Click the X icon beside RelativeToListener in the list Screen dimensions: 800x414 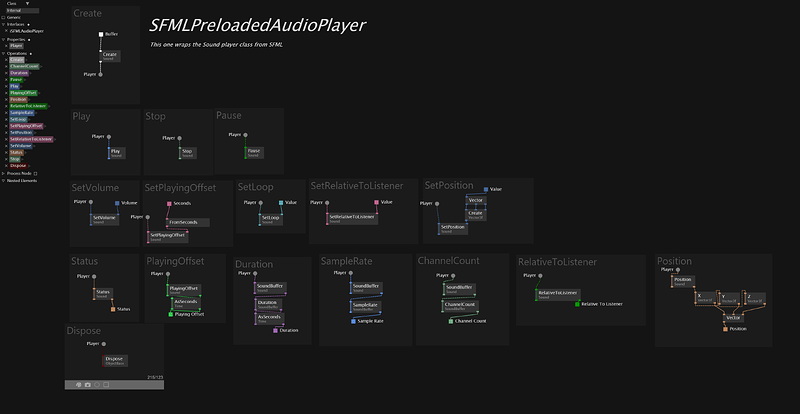(7, 106)
